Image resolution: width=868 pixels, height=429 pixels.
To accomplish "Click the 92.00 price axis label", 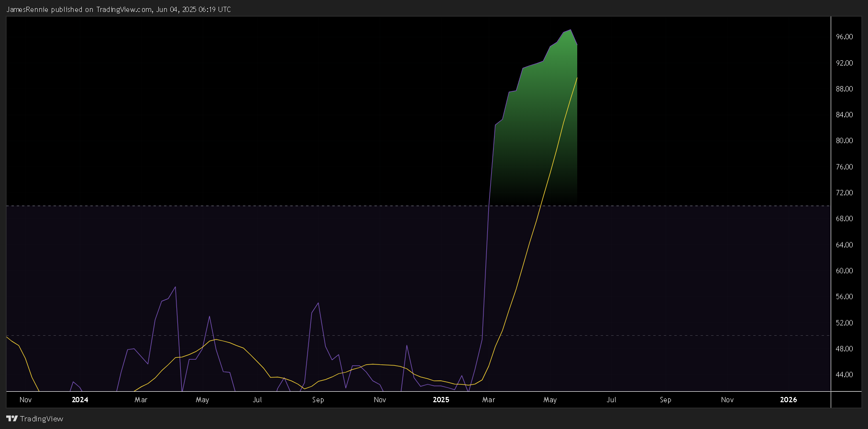I will [844, 63].
